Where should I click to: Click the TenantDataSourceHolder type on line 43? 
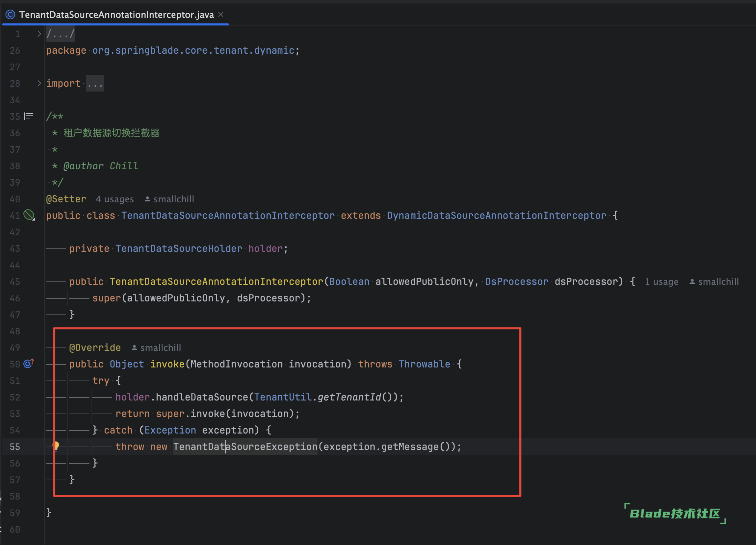[179, 249]
